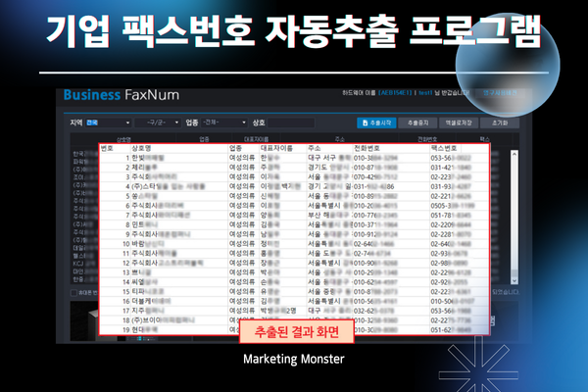Click the 주소 column header in the result table
This screenshot has width=588, height=392.
(x=315, y=149)
